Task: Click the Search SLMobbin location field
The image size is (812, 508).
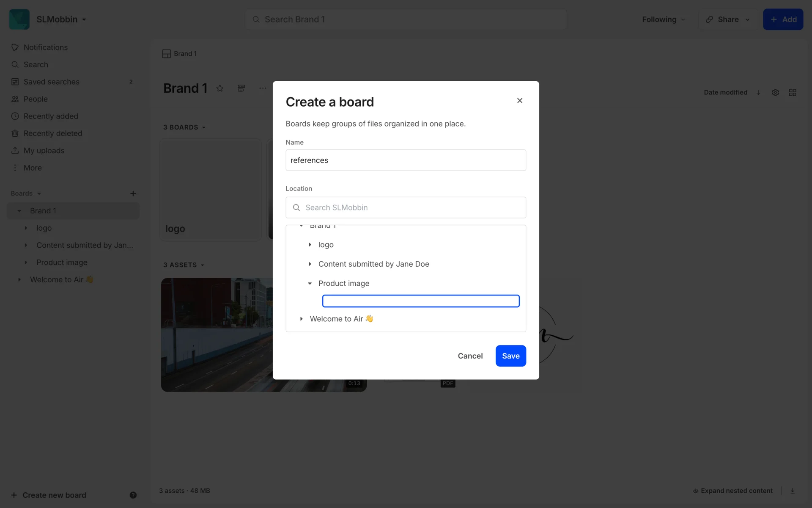Action: 406,207
